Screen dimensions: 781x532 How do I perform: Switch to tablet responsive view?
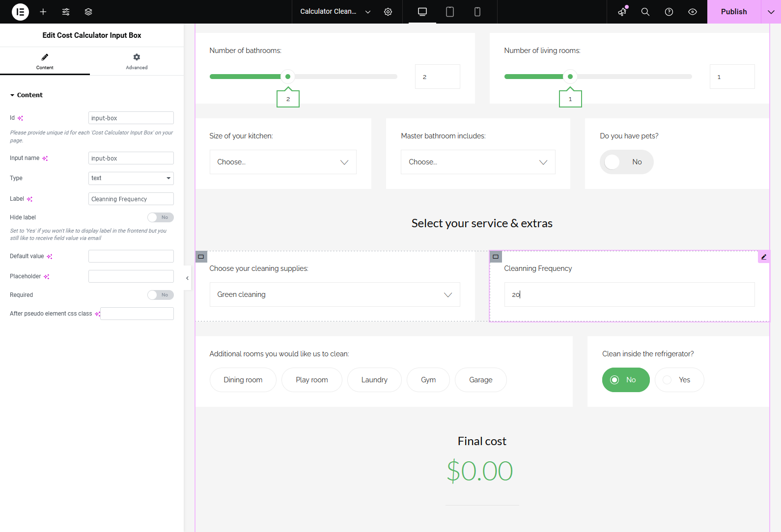coord(449,12)
